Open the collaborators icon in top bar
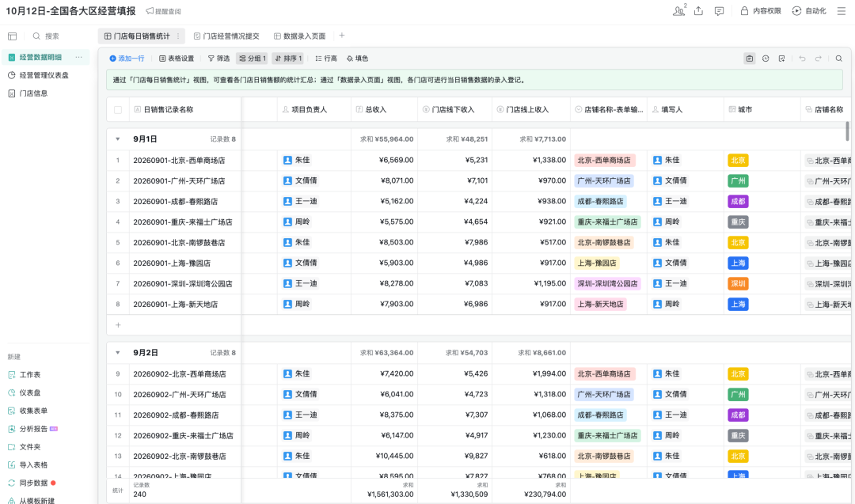This screenshot has width=855, height=504. click(679, 11)
